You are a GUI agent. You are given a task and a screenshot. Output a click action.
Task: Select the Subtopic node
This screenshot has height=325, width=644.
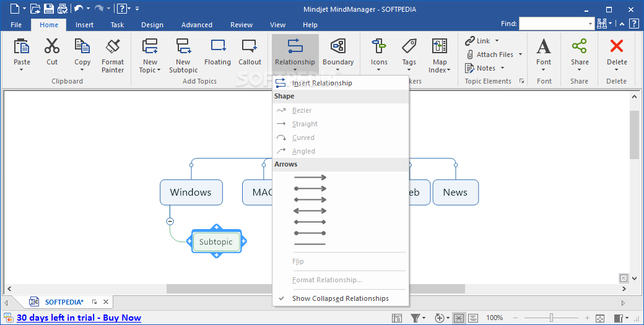pyautogui.click(x=216, y=241)
